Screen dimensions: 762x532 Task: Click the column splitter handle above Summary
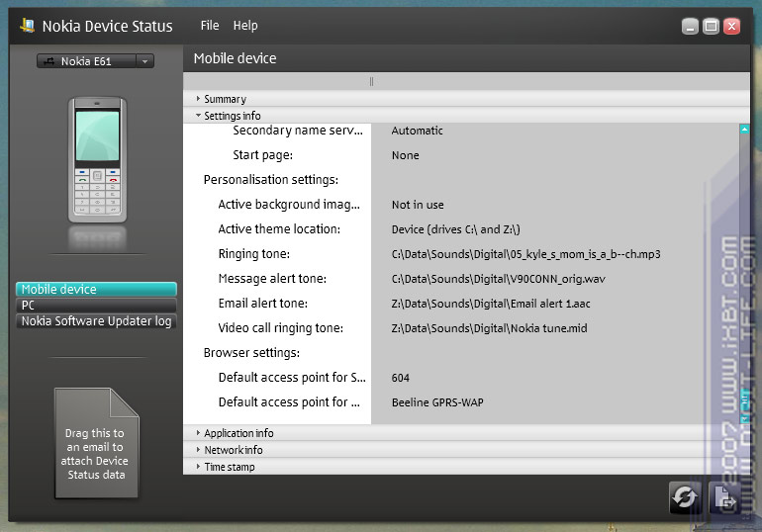[x=371, y=81]
